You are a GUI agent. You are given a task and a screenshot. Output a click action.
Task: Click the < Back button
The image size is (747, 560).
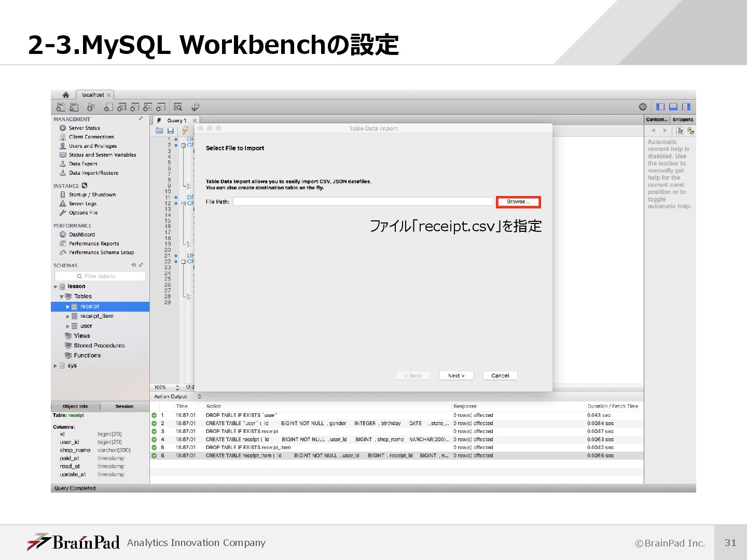click(413, 375)
